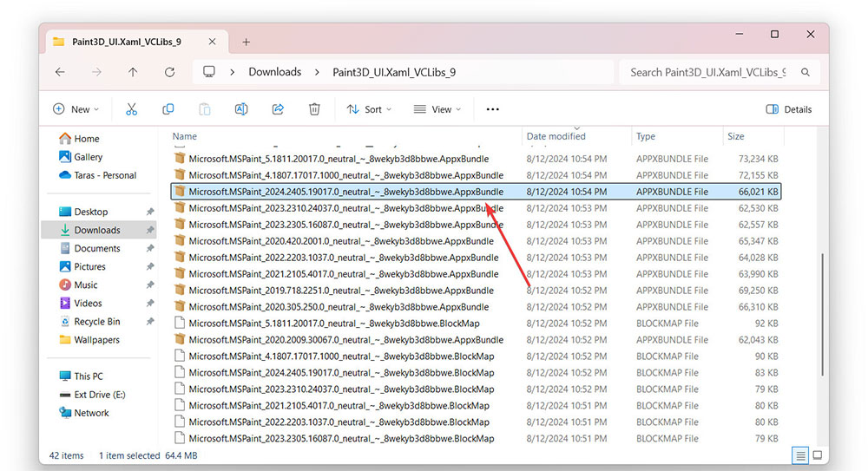
Task: Click the Delete trash icon
Action: click(x=314, y=109)
